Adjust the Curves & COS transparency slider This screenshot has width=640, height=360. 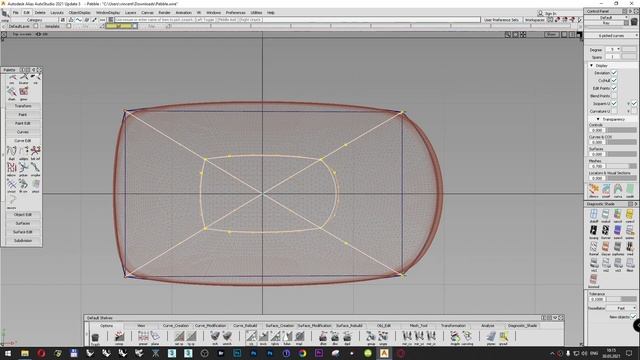tap(620, 142)
